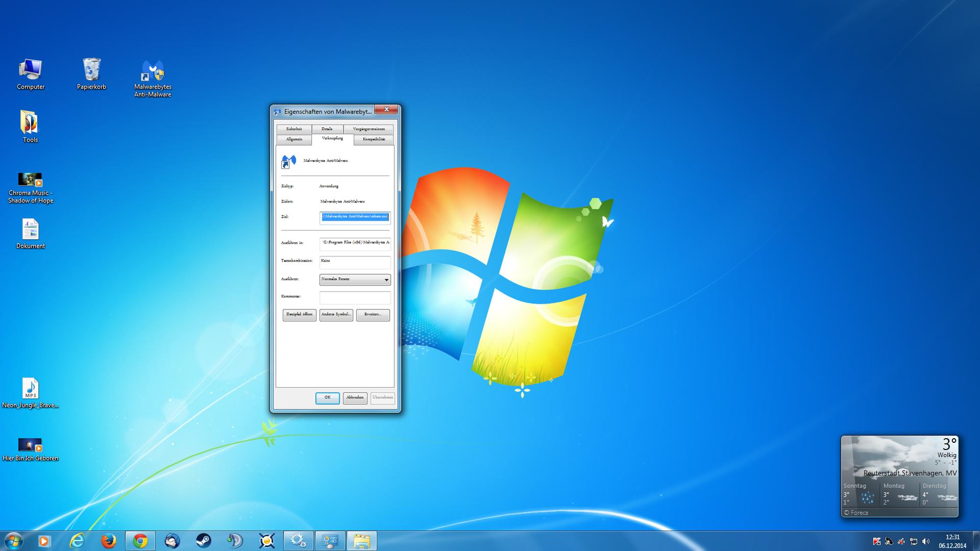This screenshot has height=551, width=980.
Task: Click the Ausführen in path field
Action: coord(355,244)
